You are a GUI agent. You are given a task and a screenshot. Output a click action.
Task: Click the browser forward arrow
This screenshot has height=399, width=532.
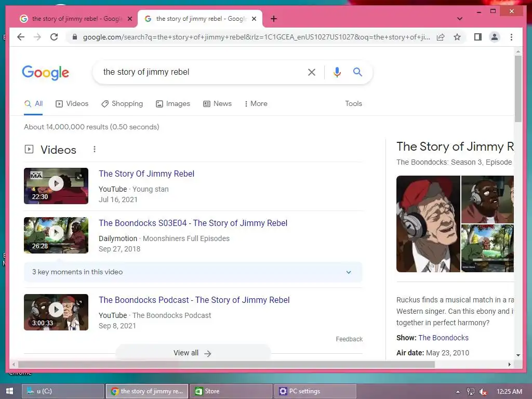click(x=37, y=37)
